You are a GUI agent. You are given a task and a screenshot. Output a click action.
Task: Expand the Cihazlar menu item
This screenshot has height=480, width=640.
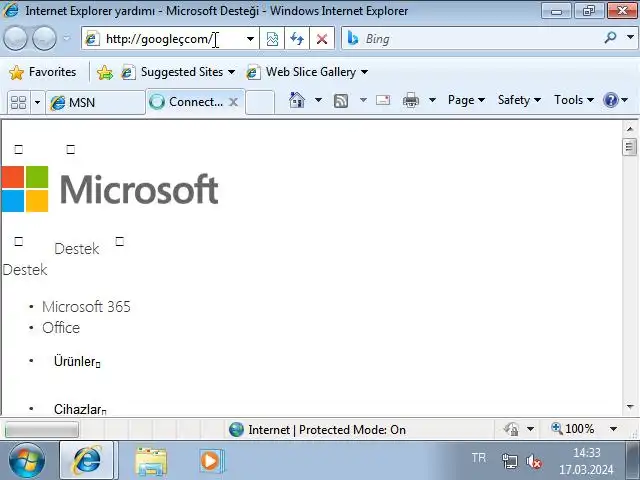(80, 409)
